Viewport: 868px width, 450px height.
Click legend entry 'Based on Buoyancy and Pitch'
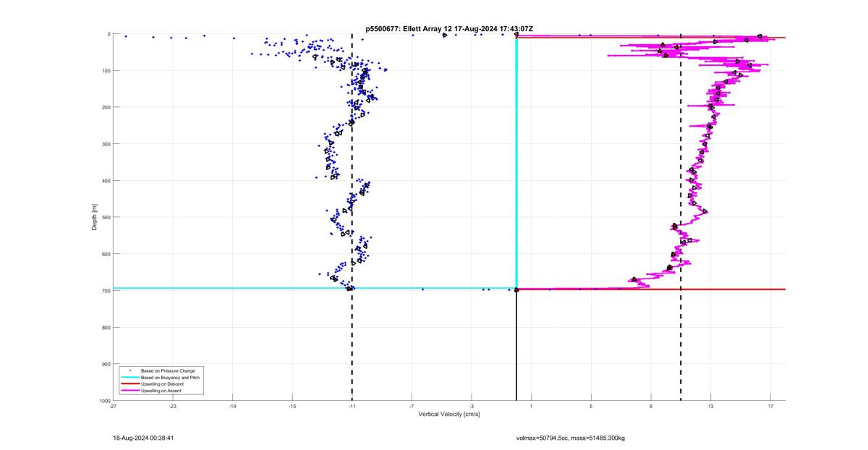170,378
